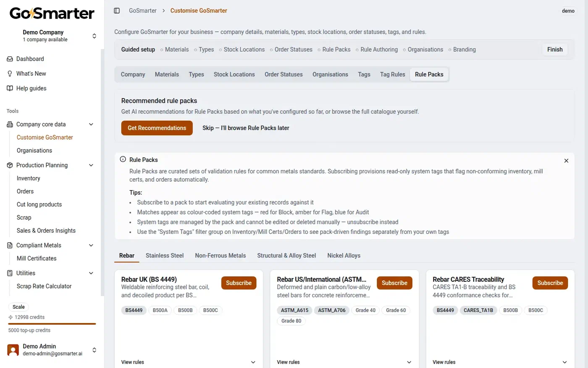Switch to the Company tab
The image size is (588, 368).
133,74
